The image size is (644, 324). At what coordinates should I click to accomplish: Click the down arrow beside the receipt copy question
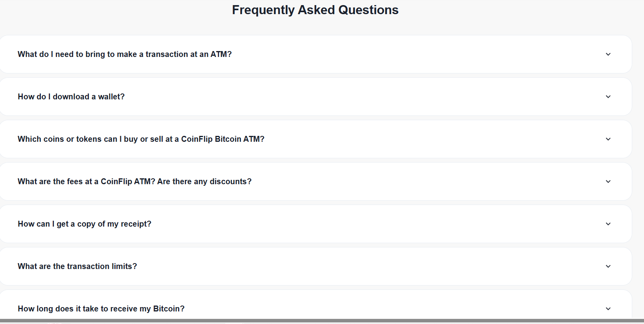[608, 224]
